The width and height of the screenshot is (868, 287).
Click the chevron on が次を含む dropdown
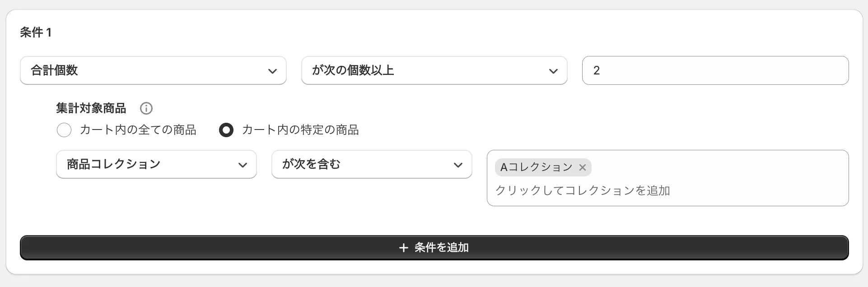[x=458, y=164]
